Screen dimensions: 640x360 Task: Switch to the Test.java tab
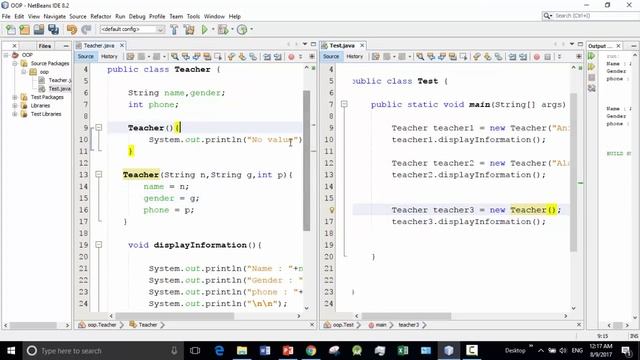342,45
